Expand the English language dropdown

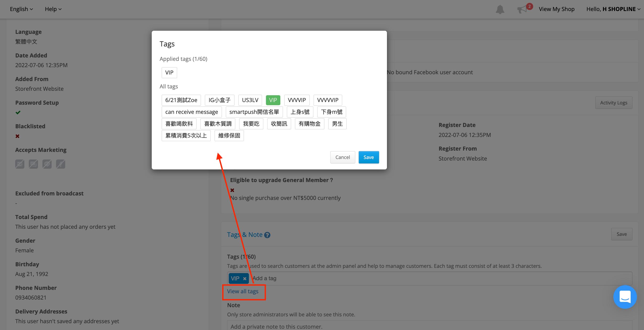point(21,9)
